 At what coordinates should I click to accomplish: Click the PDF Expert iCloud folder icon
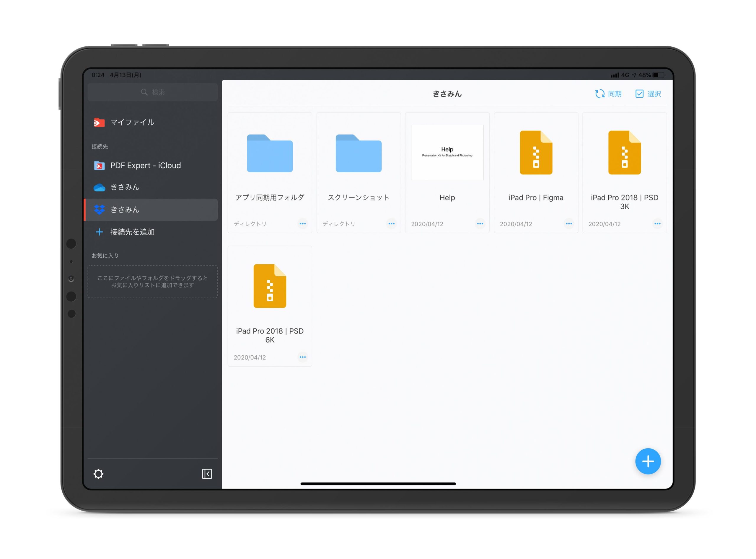(99, 166)
